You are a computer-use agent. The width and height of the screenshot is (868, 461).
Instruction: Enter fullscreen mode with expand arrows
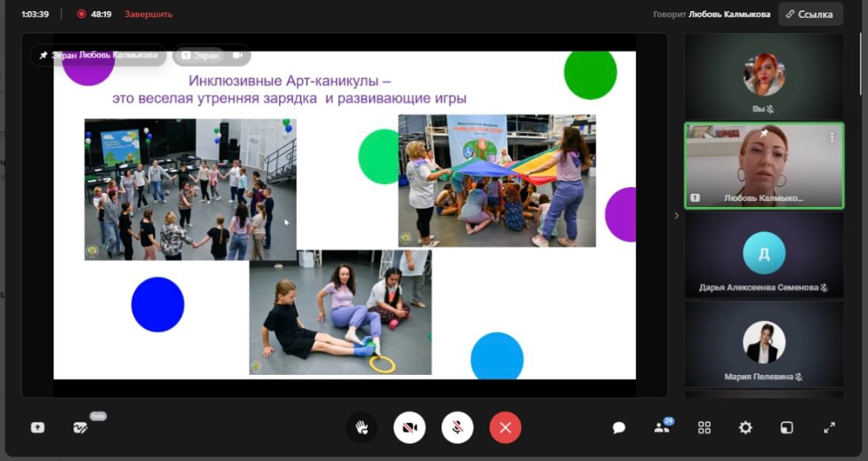click(829, 428)
